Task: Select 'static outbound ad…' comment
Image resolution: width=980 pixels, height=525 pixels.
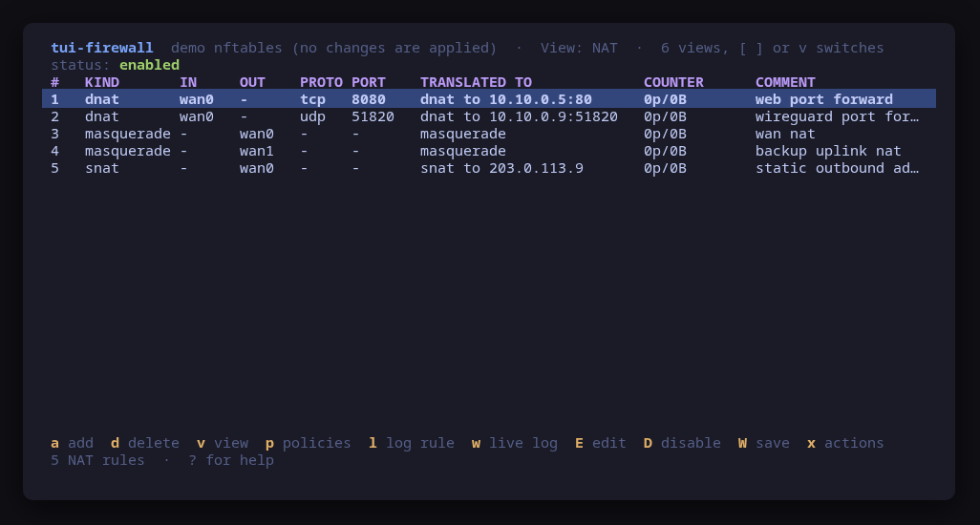Action: pos(837,168)
